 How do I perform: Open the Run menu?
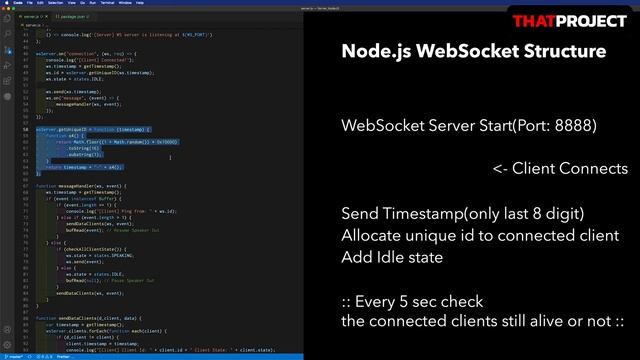tap(92, 2)
